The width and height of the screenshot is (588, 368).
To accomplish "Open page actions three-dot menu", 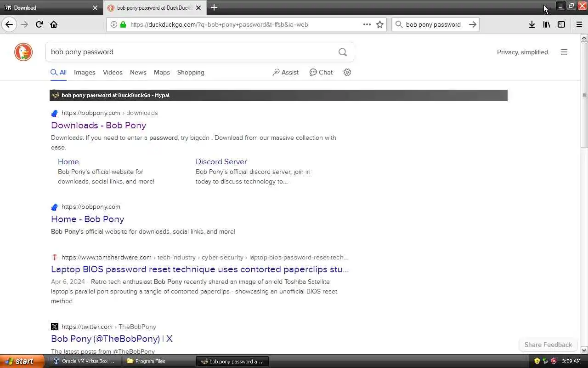I will 367,24.
